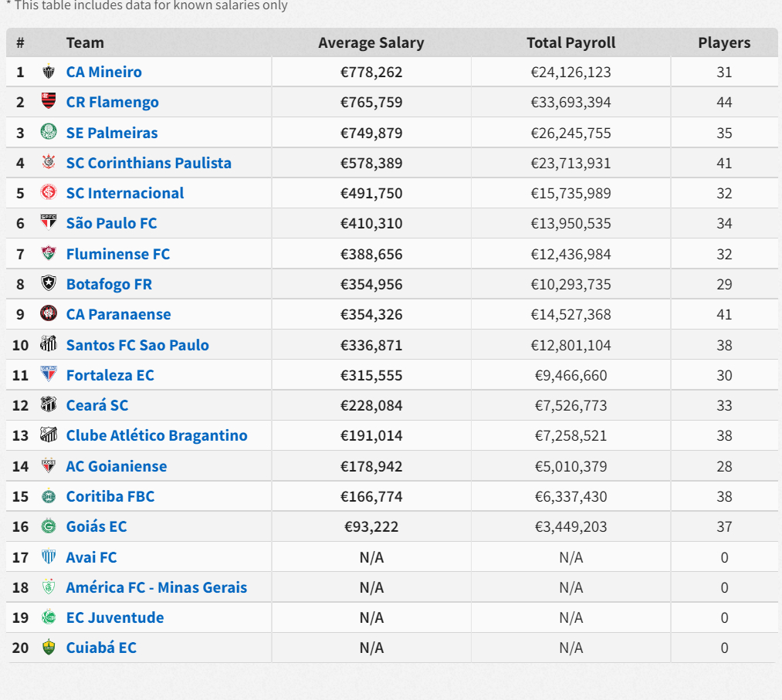This screenshot has width=782, height=700.
Task: Click the Santos FC Sao Paulo crest icon
Action: (x=49, y=344)
